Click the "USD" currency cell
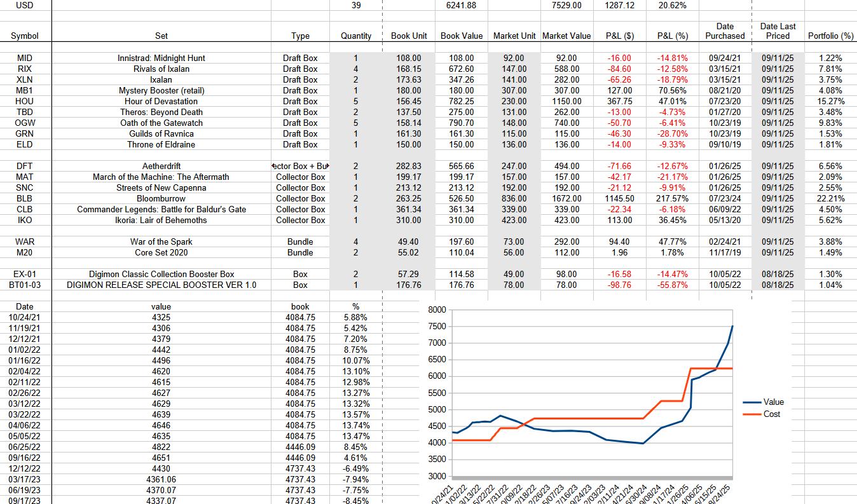This screenshot has height=504, width=857. click(x=25, y=5)
